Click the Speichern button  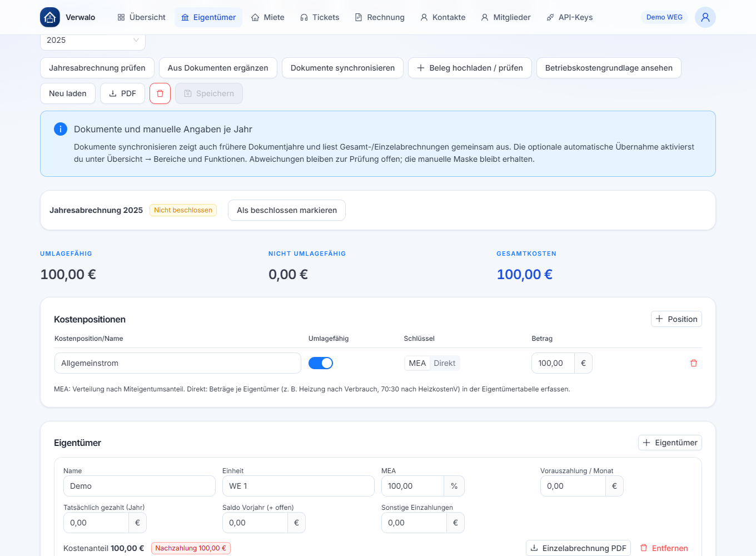[x=209, y=93]
